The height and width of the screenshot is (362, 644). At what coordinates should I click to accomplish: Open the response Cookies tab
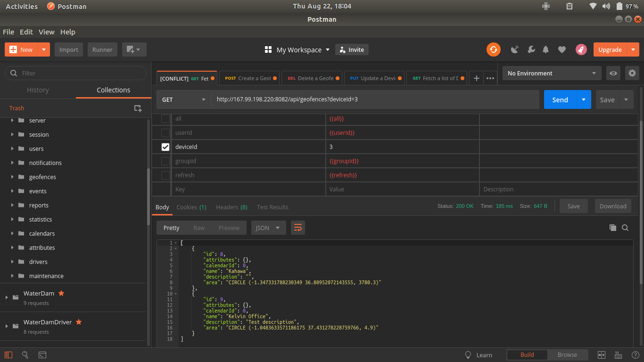point(191,207)
